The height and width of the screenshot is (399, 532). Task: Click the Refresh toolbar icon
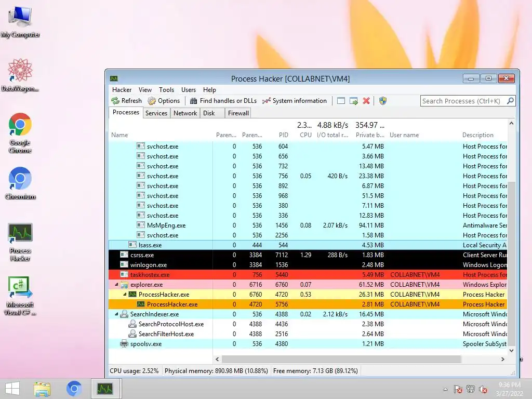115,101
